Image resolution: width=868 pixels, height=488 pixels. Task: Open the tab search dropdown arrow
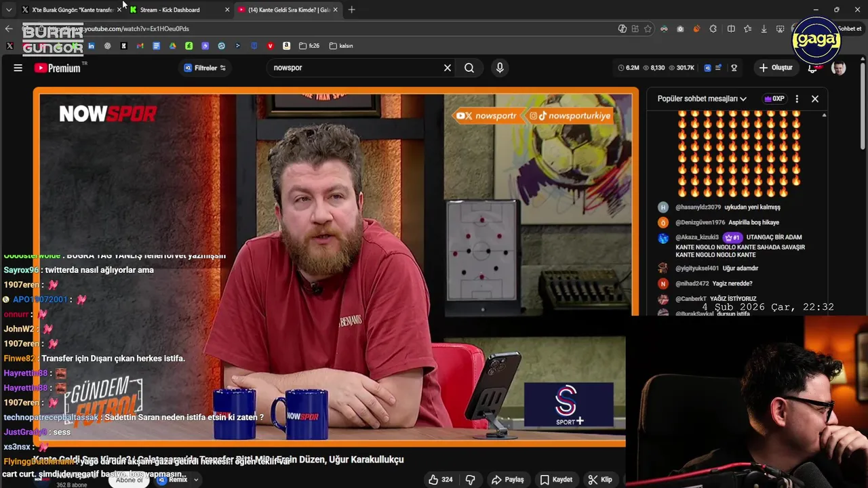tap(8, 9)
